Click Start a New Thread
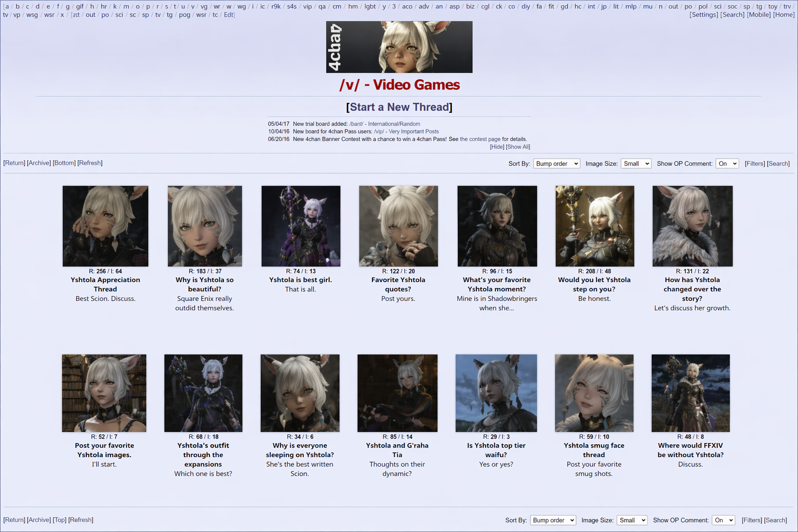 [x=399, y=107]
